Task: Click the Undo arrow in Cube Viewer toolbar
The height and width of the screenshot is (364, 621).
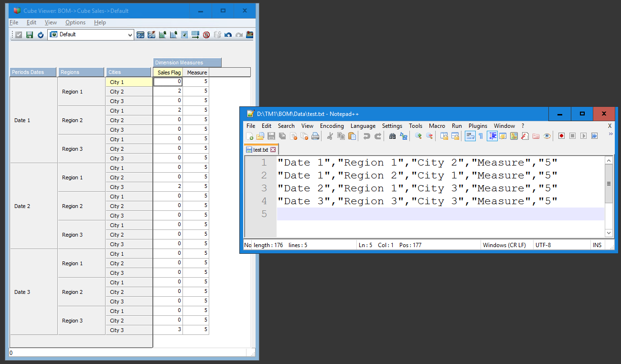Action: click(x=228, y=35)
